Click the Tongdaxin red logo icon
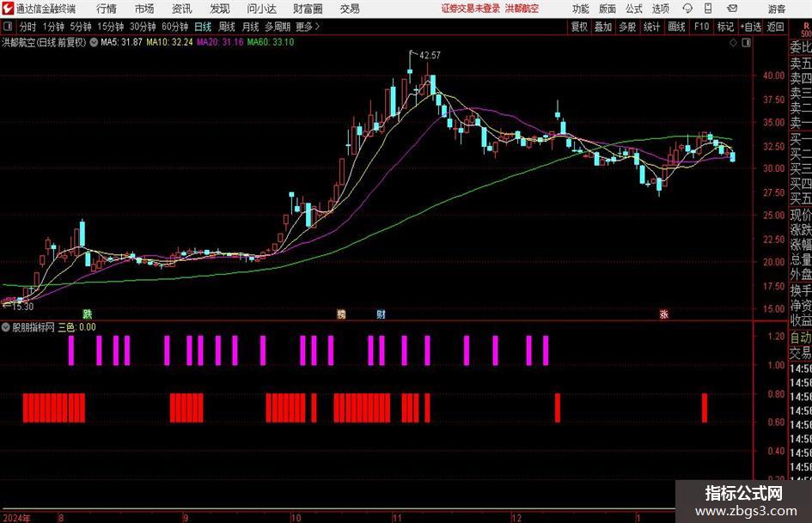Image resolution: width=812 pixels, height=523 pixels. click(x=8, y=9)
